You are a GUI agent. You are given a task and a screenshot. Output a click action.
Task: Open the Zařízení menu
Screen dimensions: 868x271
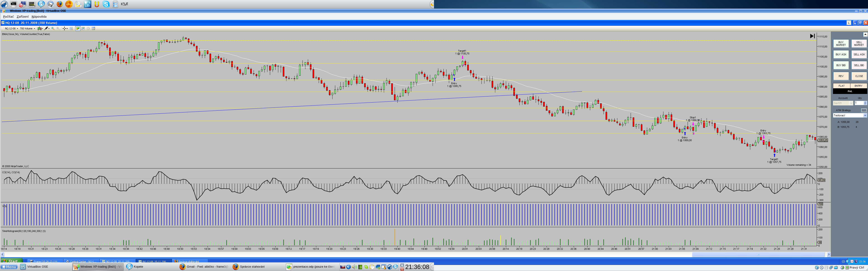pos(23,16)
